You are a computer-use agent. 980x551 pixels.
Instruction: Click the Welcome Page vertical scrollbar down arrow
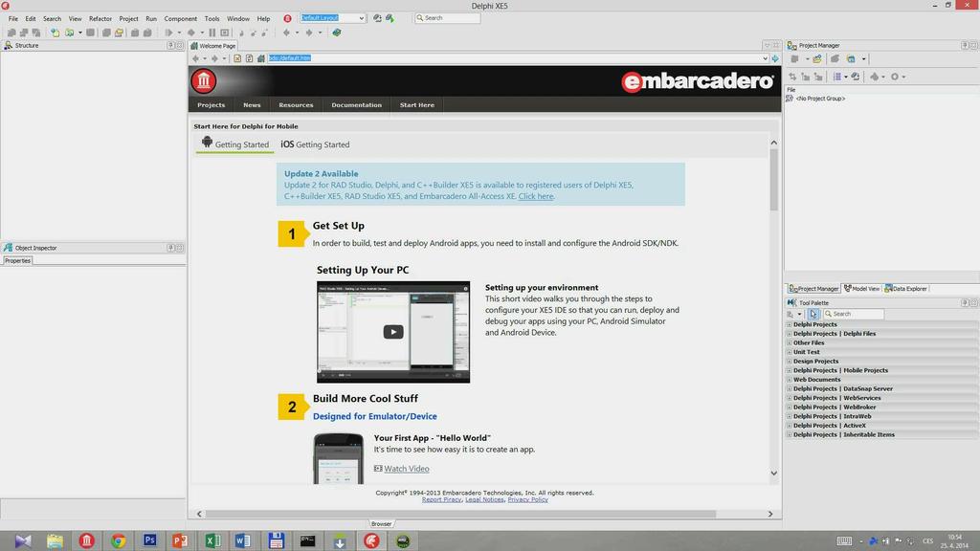click(773, 474)
